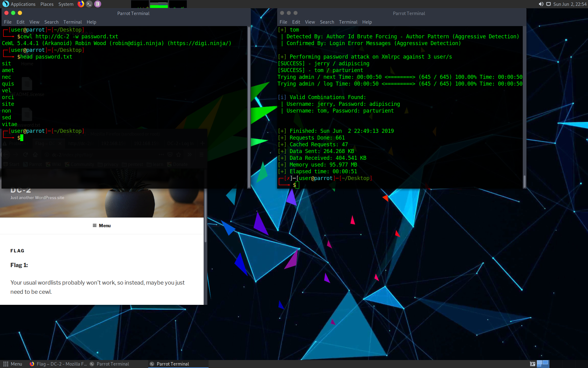Open Places dropdown in top panel
This screenshot has width=588, height=368.
tap(47, 4)
